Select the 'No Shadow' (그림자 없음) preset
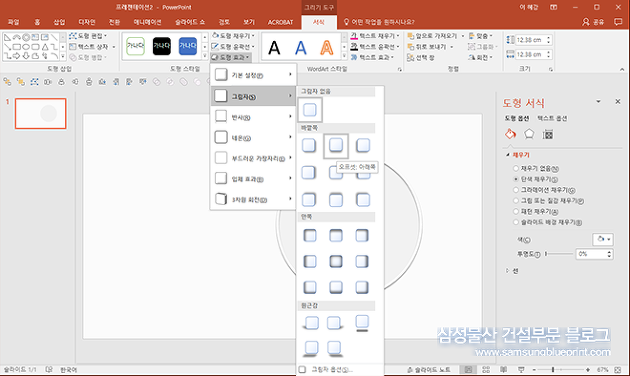The image size is (630, 376). (310, 109)
